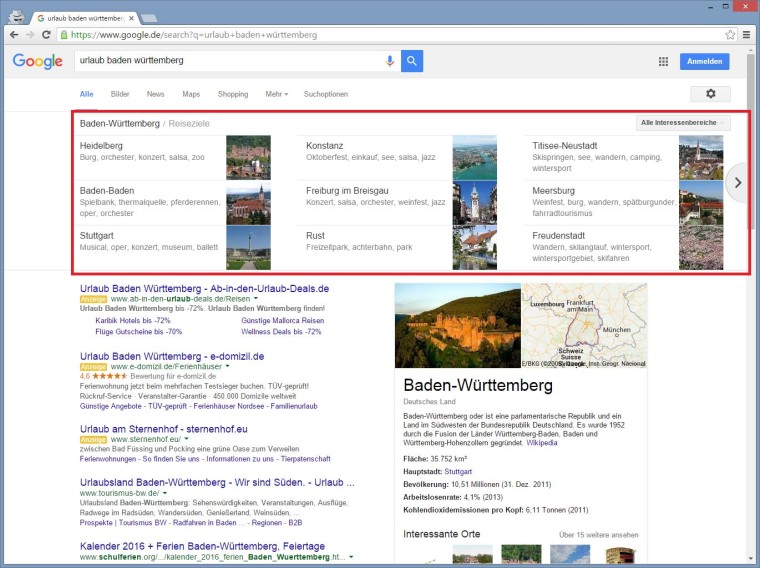
Task: Open the Stuttgart destination thumbnail
Action: coord(249,248)
